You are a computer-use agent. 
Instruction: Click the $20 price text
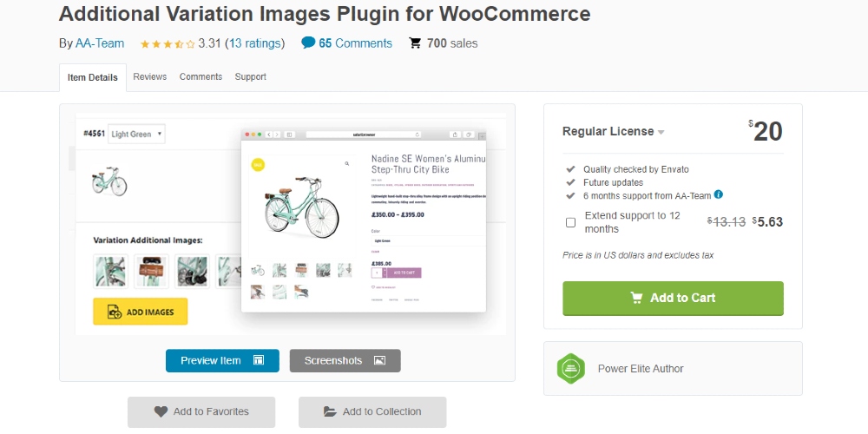point(766,132)
